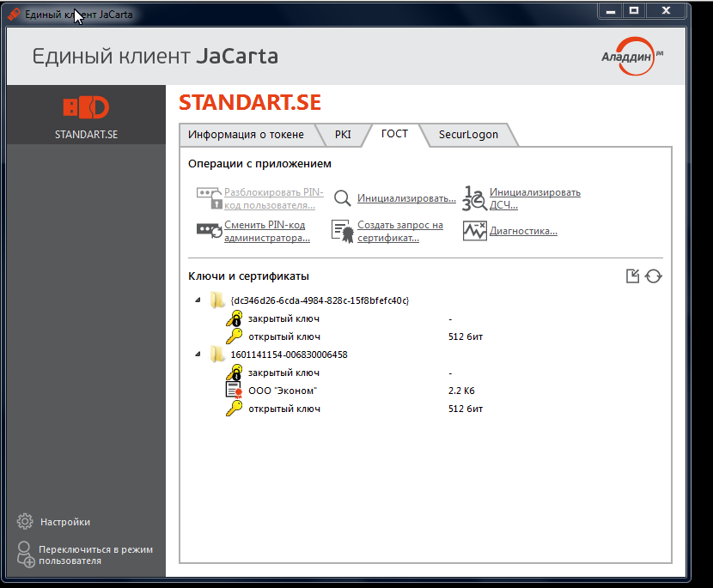Image resolution: width=713 pixels, height=588 pixels.
Task: Open Настройки in the sidebar
Action: click(x=65, y=522)
